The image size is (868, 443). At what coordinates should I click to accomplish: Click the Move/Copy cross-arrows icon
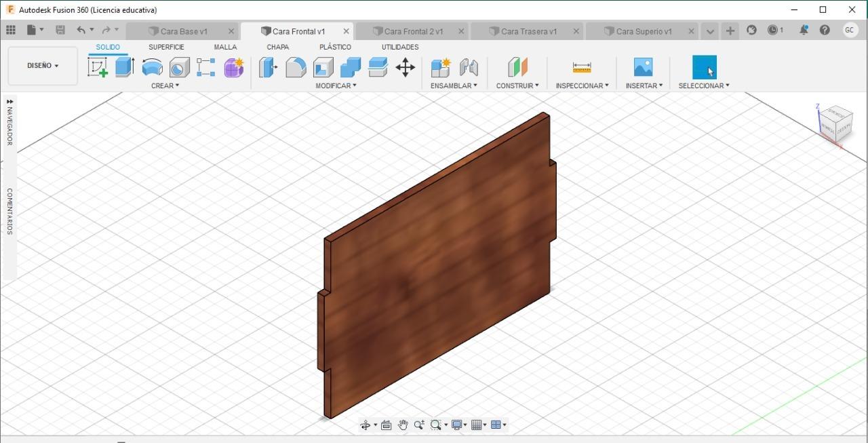point(405,67)
